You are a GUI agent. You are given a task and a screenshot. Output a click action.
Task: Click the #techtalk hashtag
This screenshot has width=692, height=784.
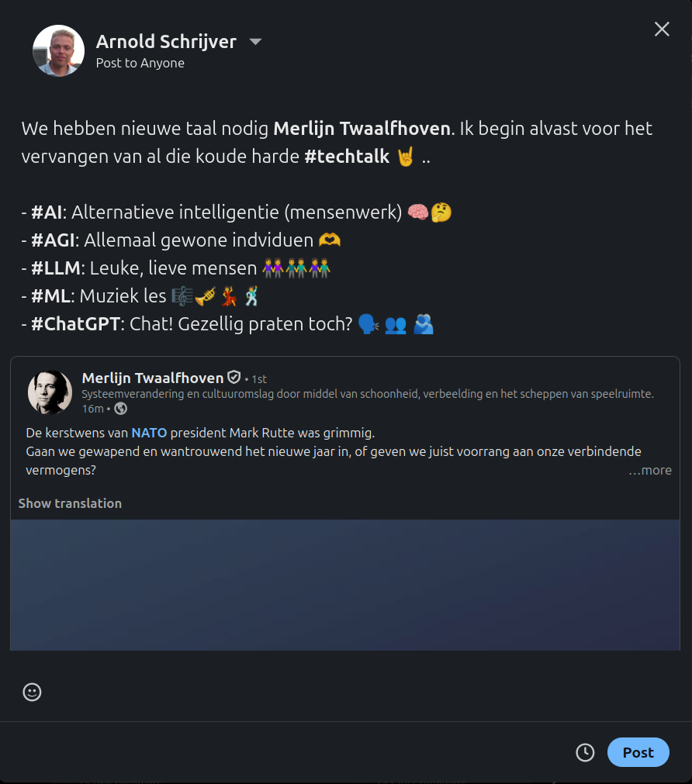[x=347, y=157]
